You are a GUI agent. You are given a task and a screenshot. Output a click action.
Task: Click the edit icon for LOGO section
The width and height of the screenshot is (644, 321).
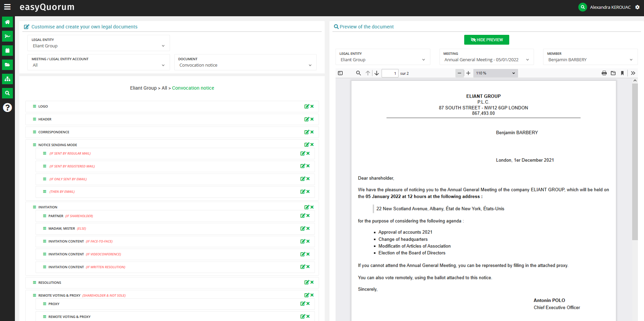point(306,107)
